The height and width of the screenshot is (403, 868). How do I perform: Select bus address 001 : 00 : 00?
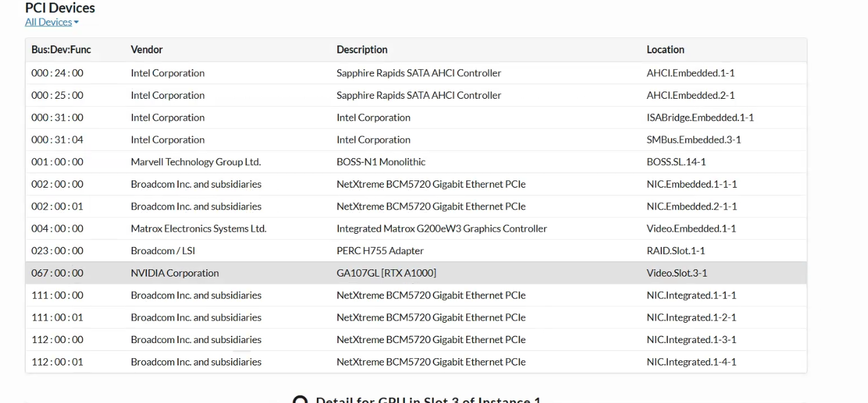tap(57, 162)
